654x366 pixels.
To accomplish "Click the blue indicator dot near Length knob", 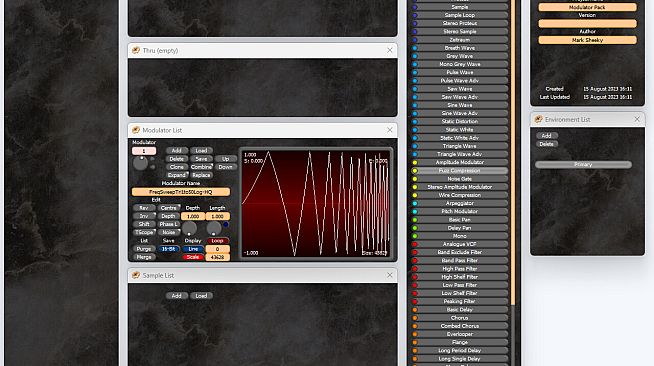I will point(226,225).
